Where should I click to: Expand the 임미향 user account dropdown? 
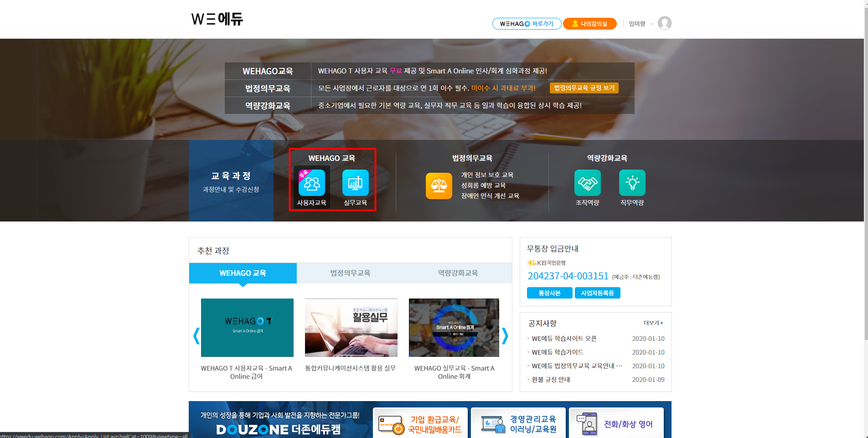(641, 24)
